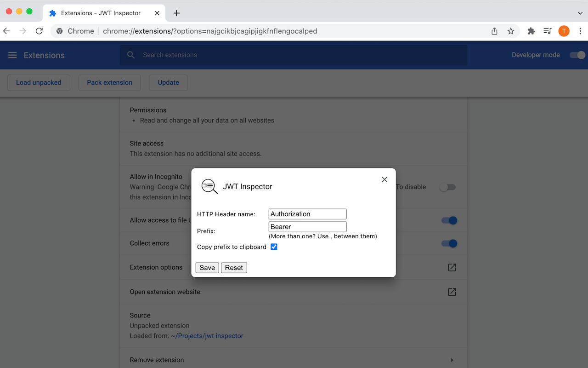This screenshot has width=588, height=368.
Task: Click the address bar URL
Action: [x=210, y=31]
